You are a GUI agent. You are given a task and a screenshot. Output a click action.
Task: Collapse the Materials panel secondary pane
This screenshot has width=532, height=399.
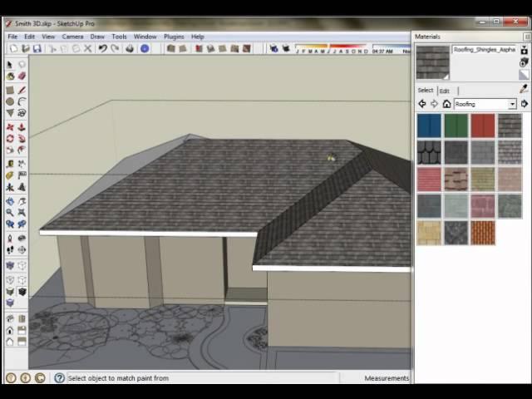click(x=525, y=50)
